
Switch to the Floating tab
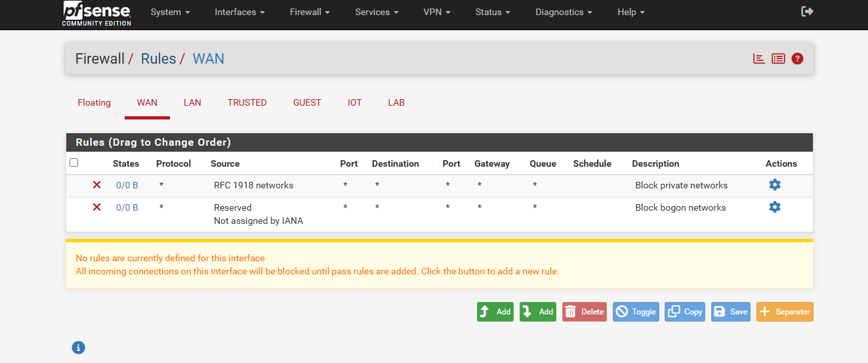[x=94, y=102]
